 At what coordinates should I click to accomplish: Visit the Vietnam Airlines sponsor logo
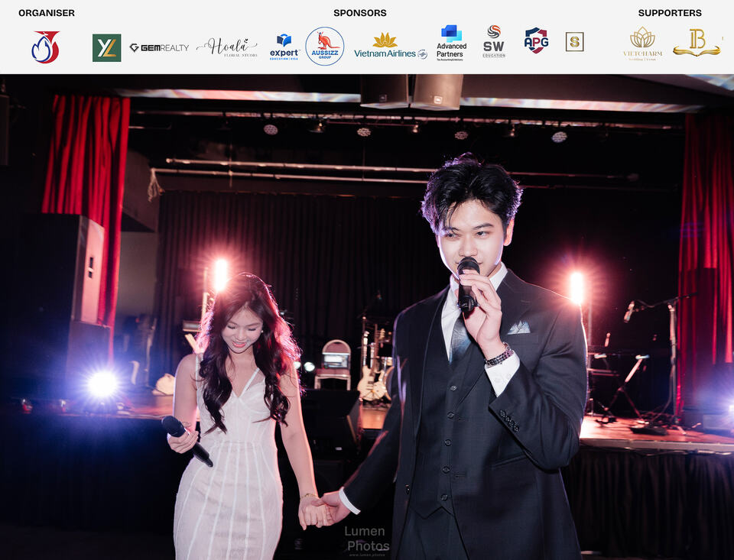click(391, 47)
